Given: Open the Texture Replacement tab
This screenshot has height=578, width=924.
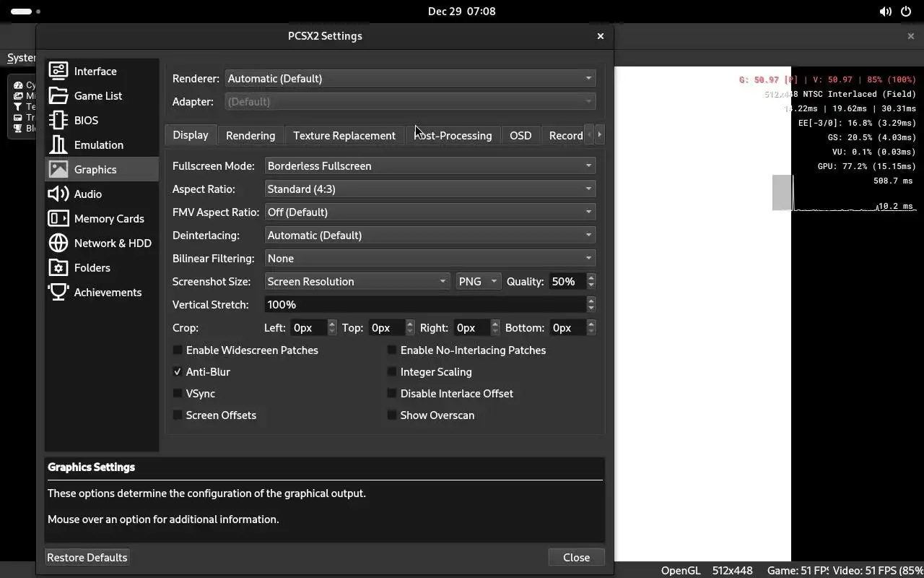Looking at the screenshot, I should coord(344,135).
